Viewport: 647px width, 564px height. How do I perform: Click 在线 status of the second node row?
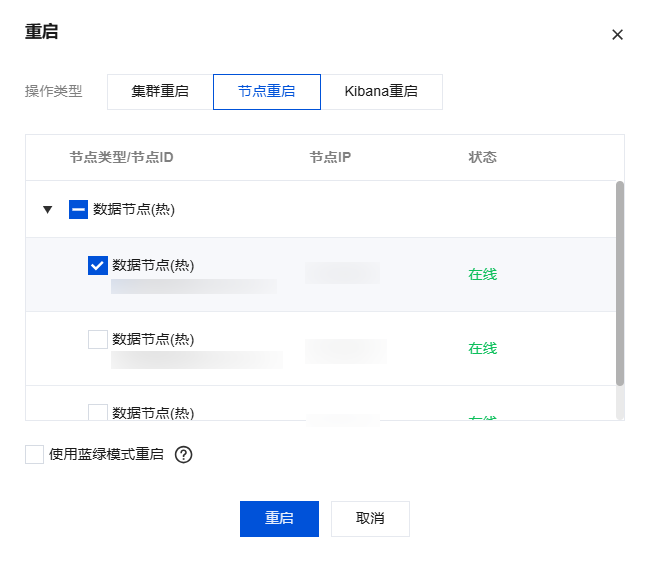pyautogui.click(x=483, y=349)
